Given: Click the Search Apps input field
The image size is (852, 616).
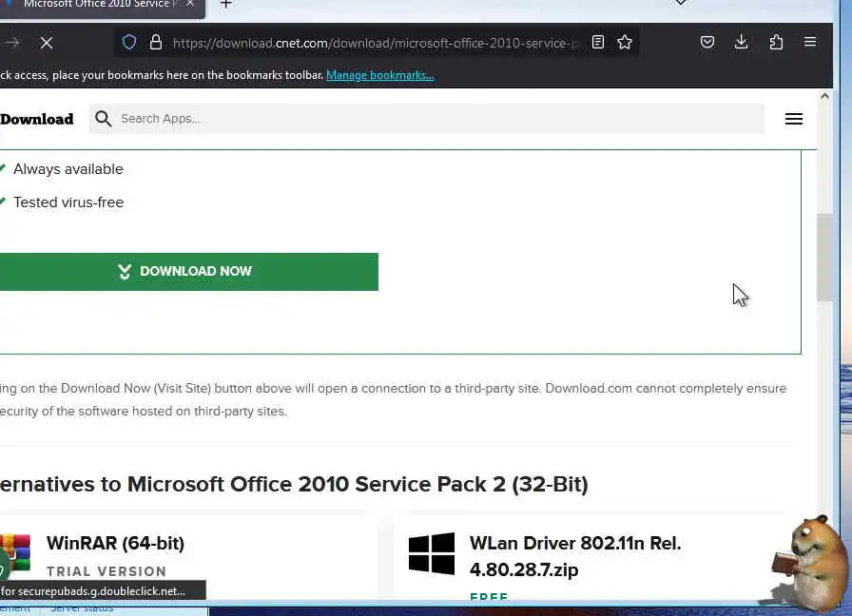Looking at the screenshot, I should point(437,119).
